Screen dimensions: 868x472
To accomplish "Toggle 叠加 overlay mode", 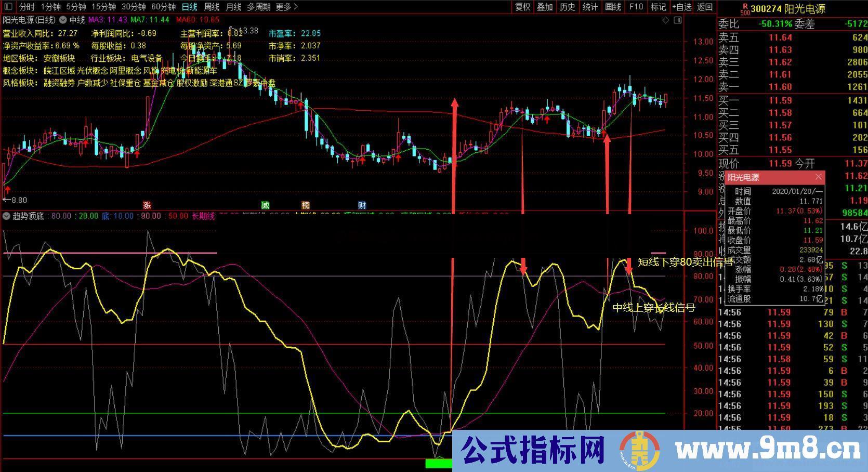I will (544, 7).
